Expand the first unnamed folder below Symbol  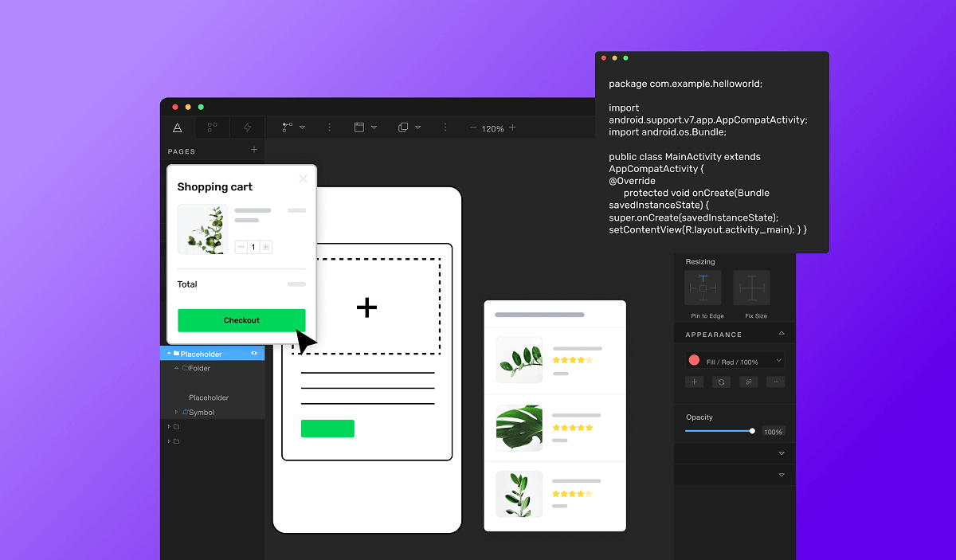coord(169,426)
